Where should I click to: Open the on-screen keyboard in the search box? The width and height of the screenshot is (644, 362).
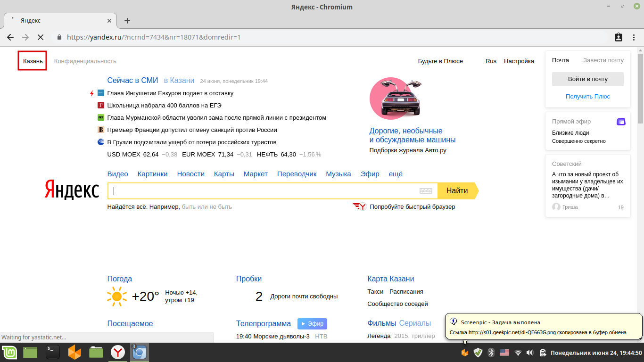click(426, 191)
